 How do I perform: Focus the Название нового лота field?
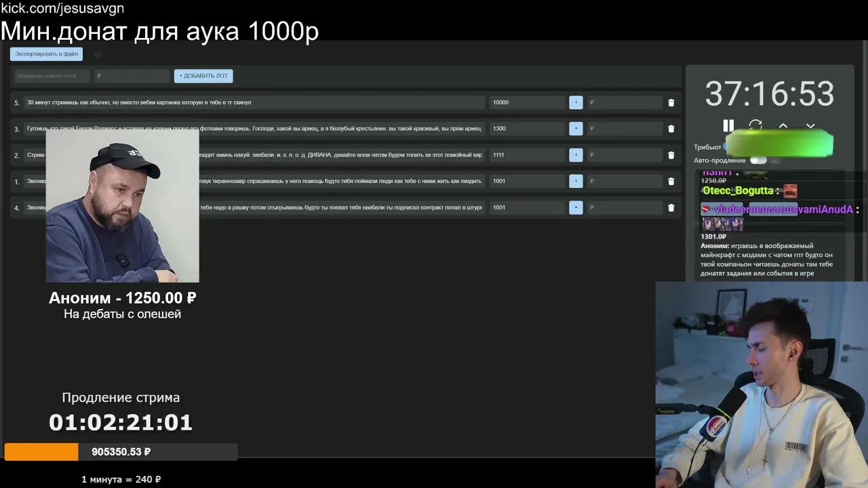pyautogui.click(x=52, y=76)
